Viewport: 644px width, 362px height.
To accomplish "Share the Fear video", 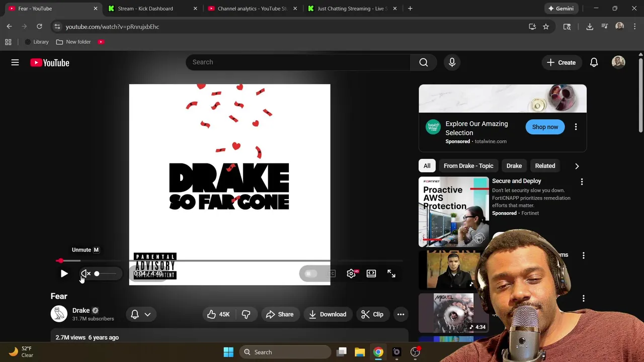I will pos(280,314).
